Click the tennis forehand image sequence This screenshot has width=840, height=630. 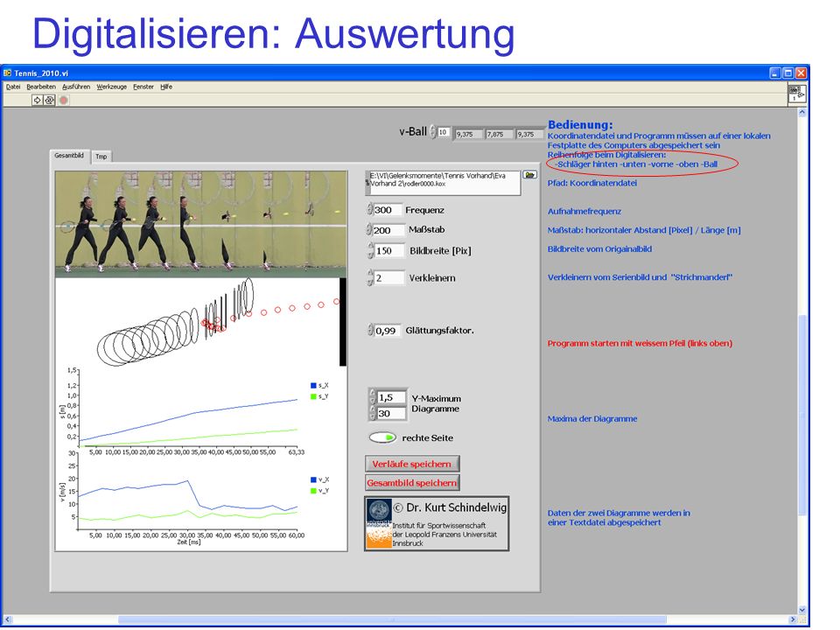(201, 224)
